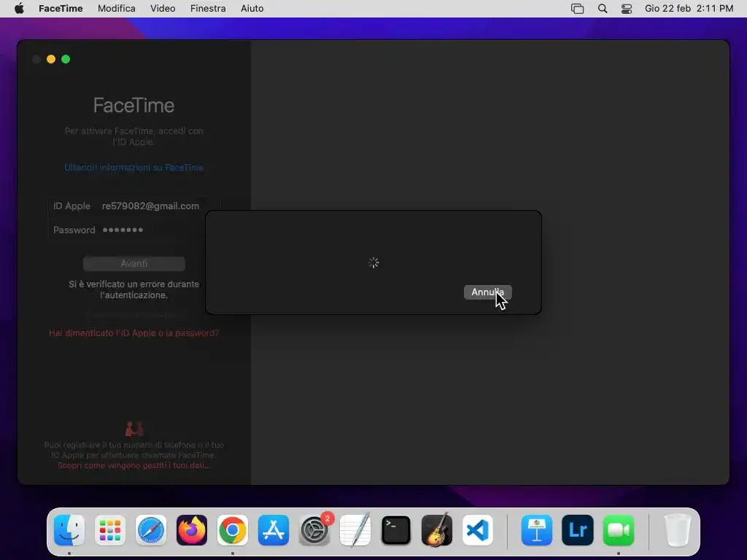The image size is (747, 560).
Task: Open the Modifica menu
Action: 116,9
